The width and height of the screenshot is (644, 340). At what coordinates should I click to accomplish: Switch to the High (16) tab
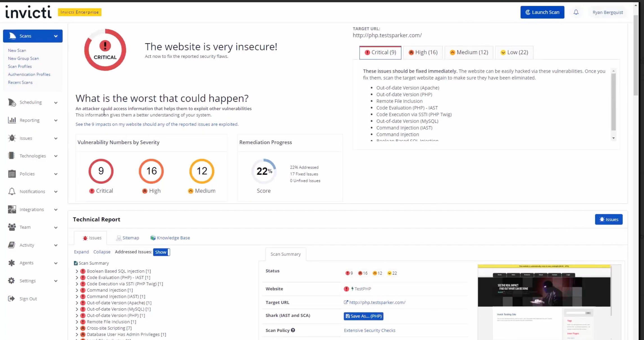pos(423,53)
